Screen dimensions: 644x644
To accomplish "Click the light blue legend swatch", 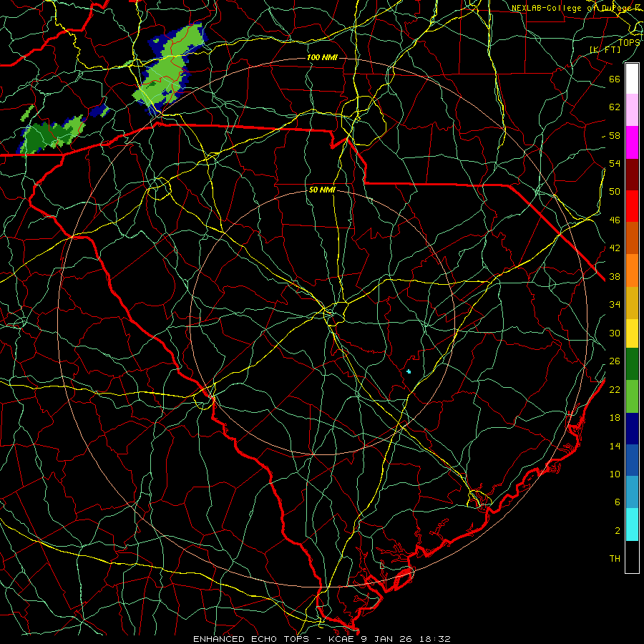I will point(632,492).
